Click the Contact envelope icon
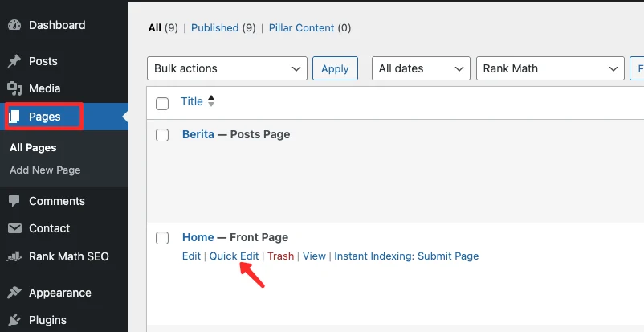644x332 pixels. pyautogui.click(x=14, y=228)
